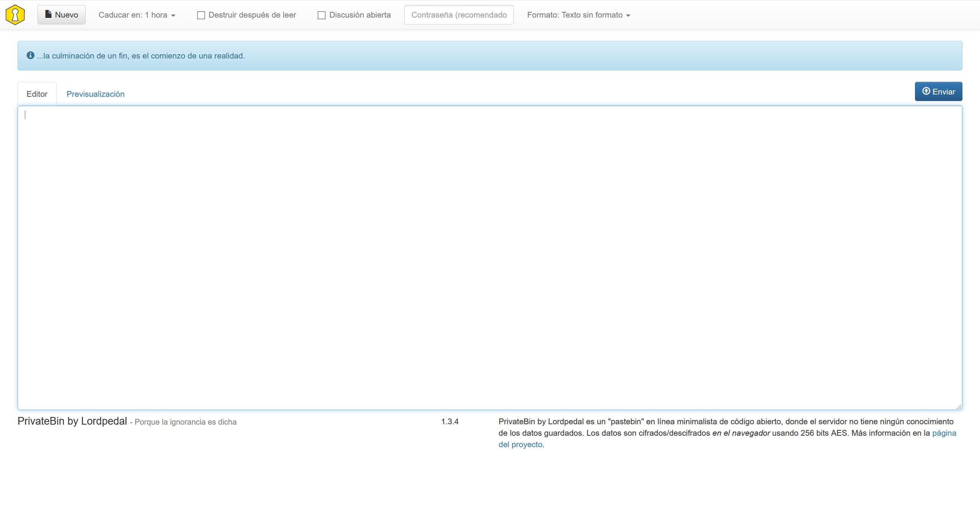Enable Destruir después de leer checkbox
980x526 pixels.
[201, 15]
